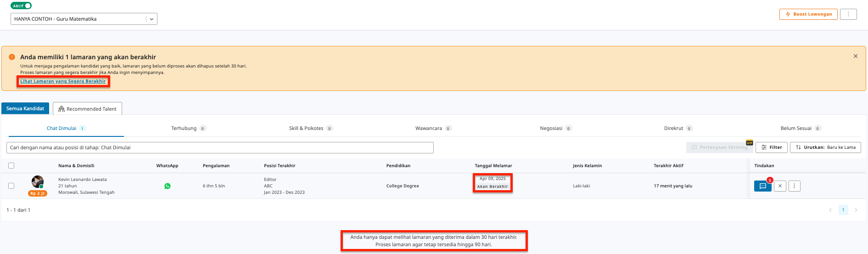
Task: Click the Pengalaman column header
Action: coord(216,166)
